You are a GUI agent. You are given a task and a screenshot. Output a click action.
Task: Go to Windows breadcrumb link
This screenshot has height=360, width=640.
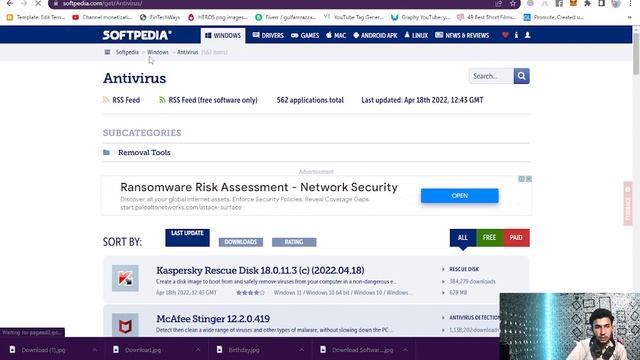(x=158, y=52)
